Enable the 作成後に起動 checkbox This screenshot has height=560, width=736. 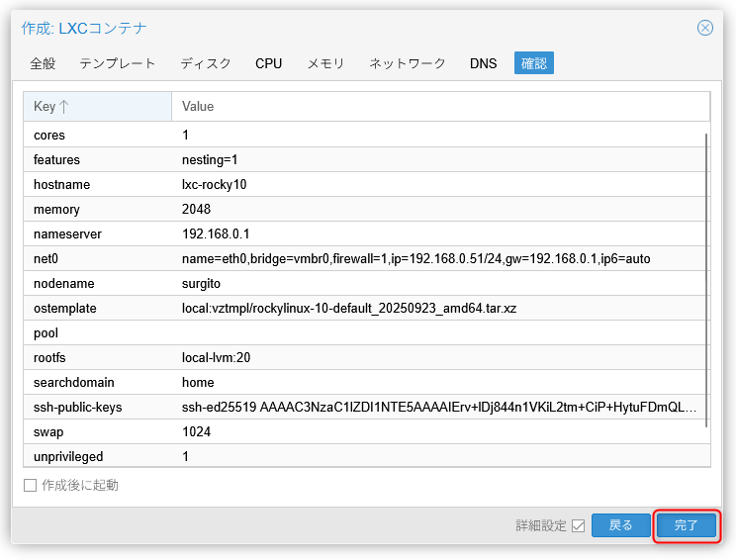point(30,486)
